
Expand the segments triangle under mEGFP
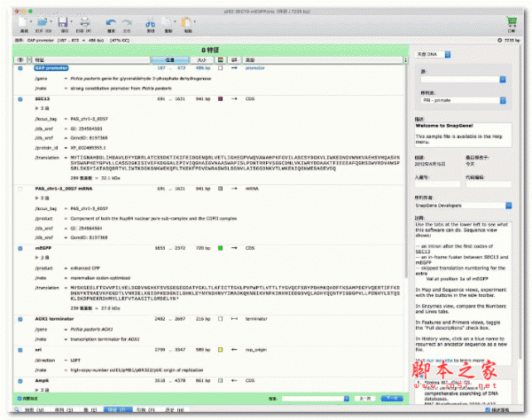(x=36, y=258)
